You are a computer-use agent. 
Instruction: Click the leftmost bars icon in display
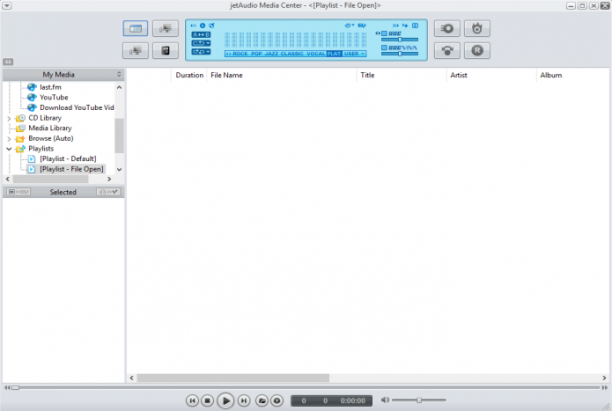pos(194,25)
